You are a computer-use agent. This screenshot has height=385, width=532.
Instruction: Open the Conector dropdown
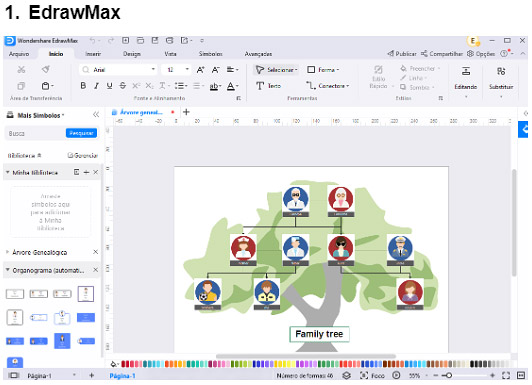click(327, 86)
